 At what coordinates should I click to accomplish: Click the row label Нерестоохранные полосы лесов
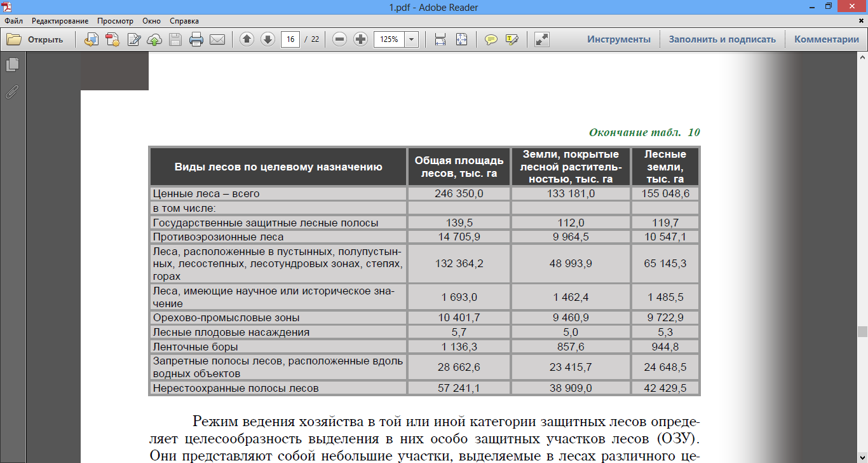pyautogui.click(x=236, y=388)
